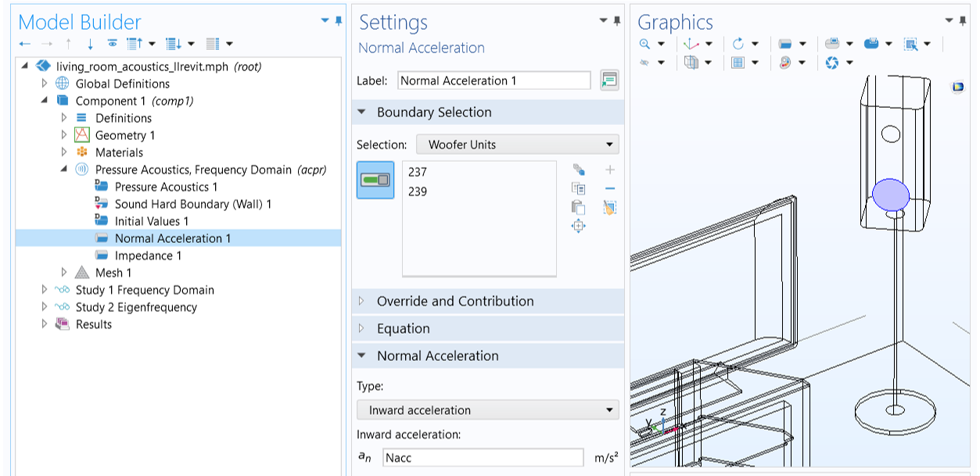Click the Go to Default View axes icon
The width and height of the screenshot is (980, 476).
691,43
